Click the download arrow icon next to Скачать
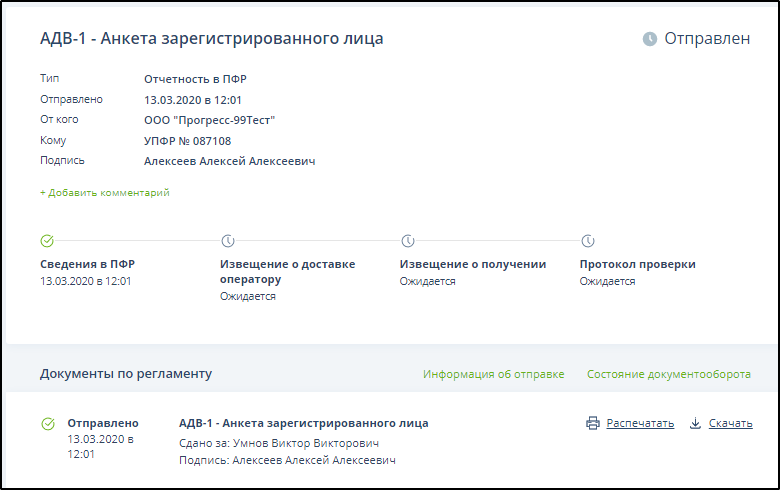 click(x=696, y=423)
